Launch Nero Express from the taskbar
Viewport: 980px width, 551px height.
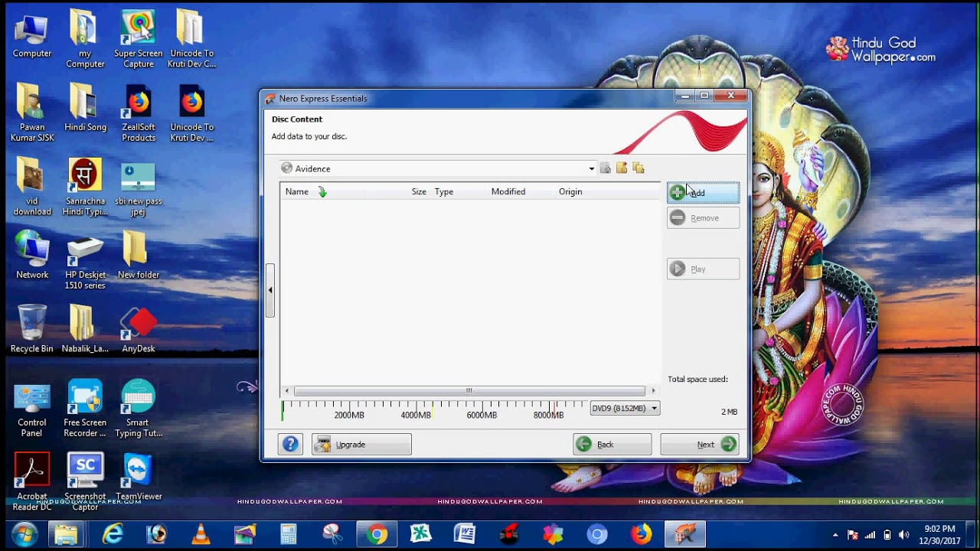[684, 535]
